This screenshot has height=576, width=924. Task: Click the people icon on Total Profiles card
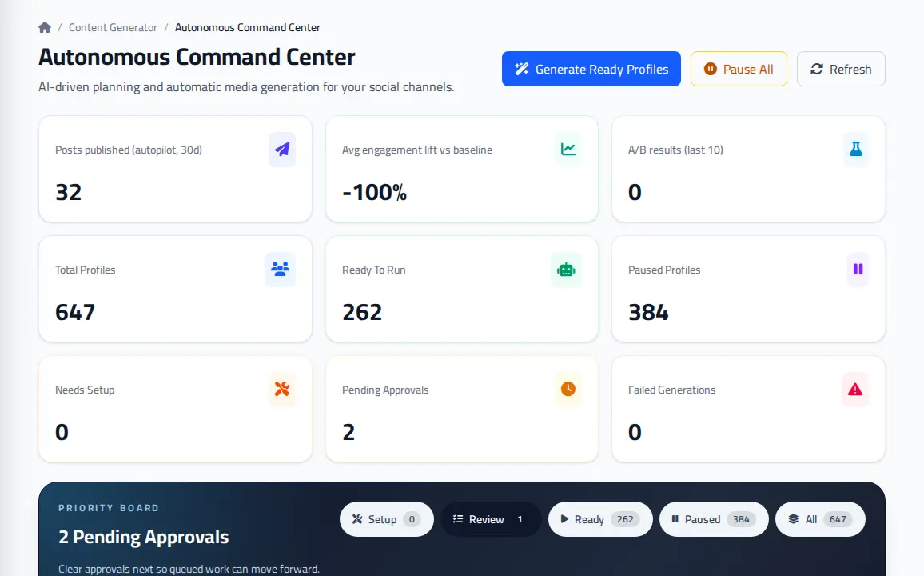point(280,270)
